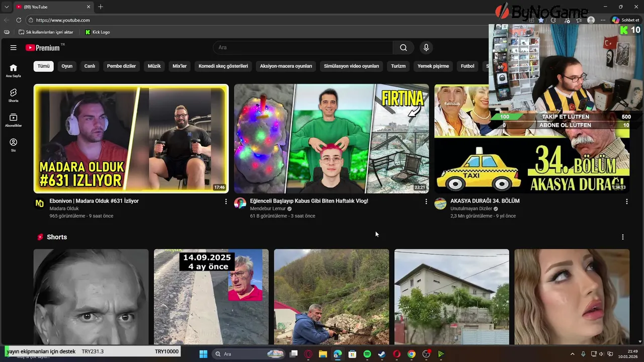Select the Oyun filter chip
This screenshot has height=362, width=644.
[67, 66]
